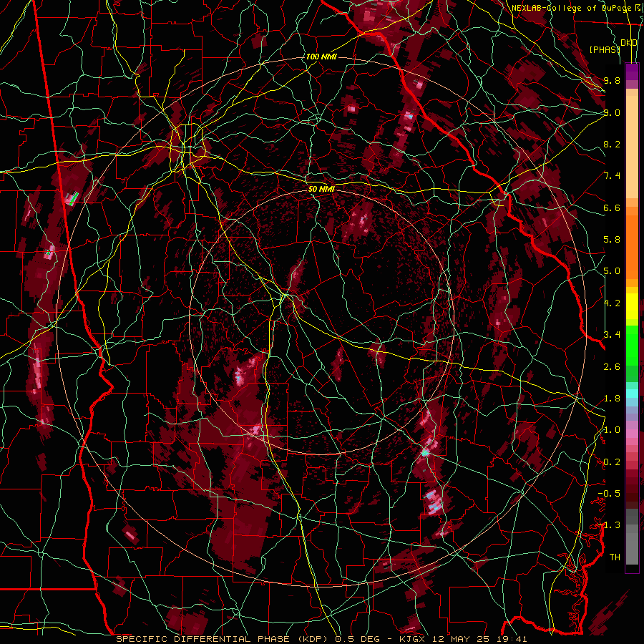Click the 0.2 value on the legend
Screen dimensions: 644x644
pyautogui.click(x=612, y=462)
